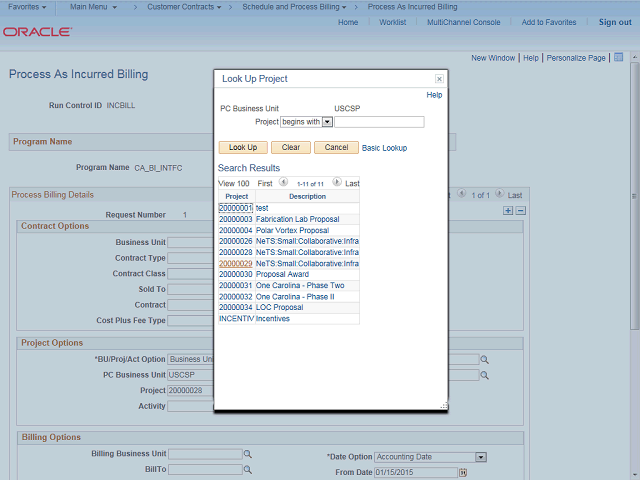The image size is (640, 480).
Task: Open the 'begins with' operator dropdown
Action: 327,122
